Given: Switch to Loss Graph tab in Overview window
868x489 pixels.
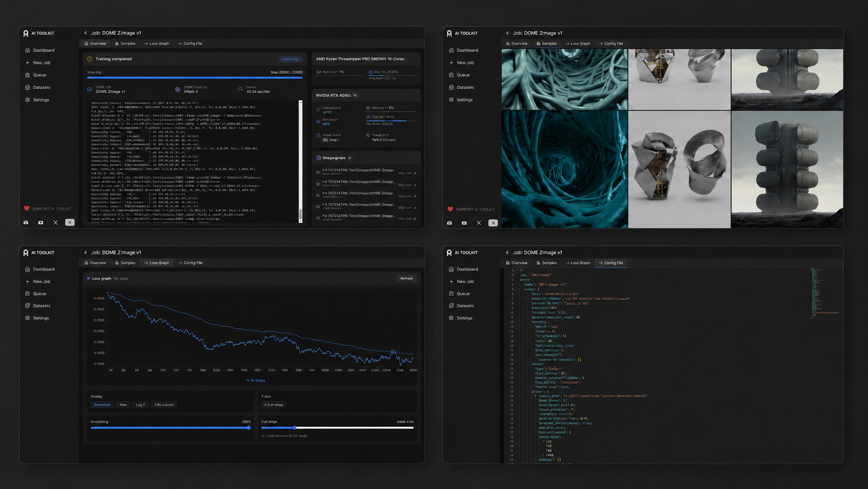Looking at the screenshot, I should tap(157, 44).
